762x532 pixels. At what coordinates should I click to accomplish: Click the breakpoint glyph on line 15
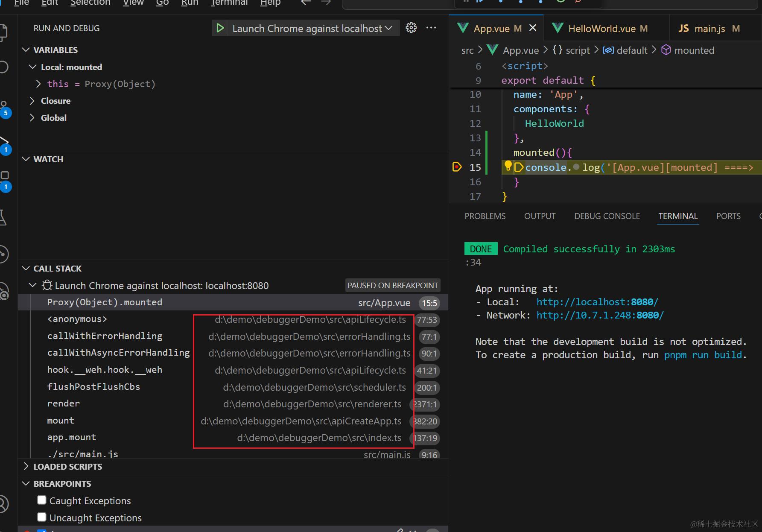[457, 167]
